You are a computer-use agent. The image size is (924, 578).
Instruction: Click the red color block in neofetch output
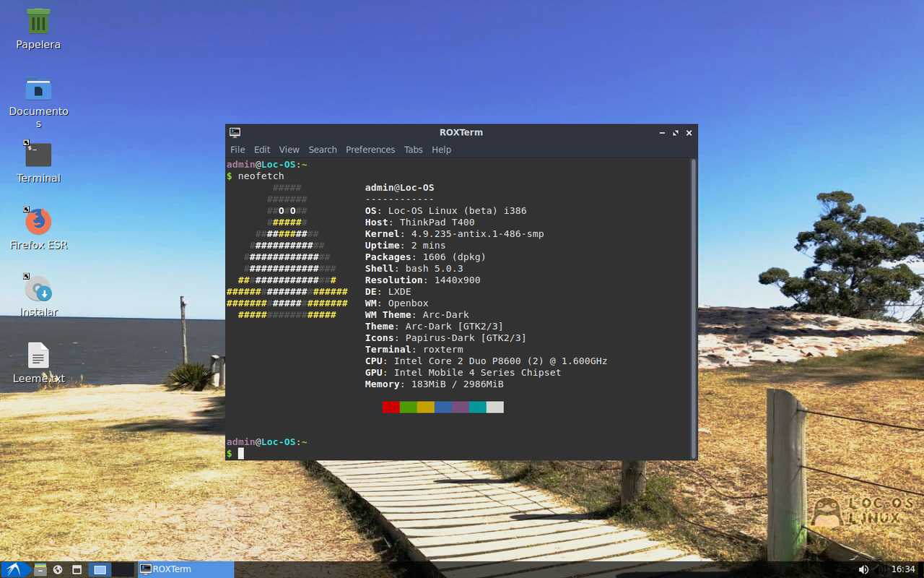pos(391,407)
